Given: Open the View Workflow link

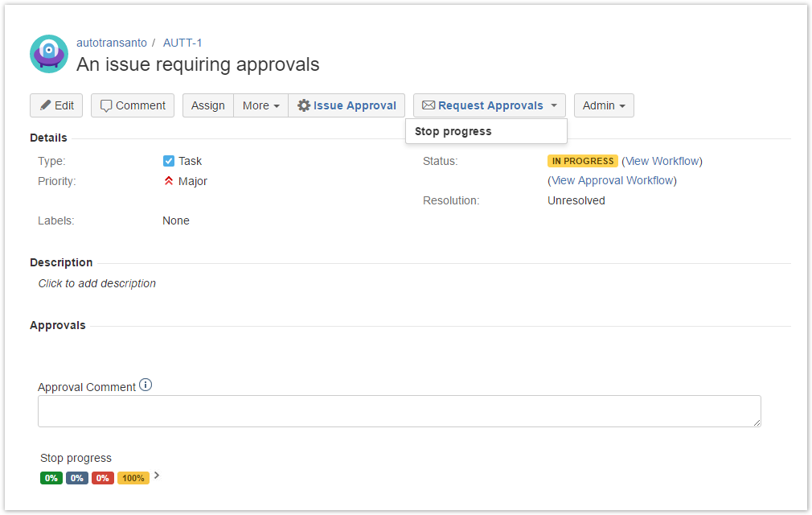Looking at the screenshot, I should (x=662, y=161).
